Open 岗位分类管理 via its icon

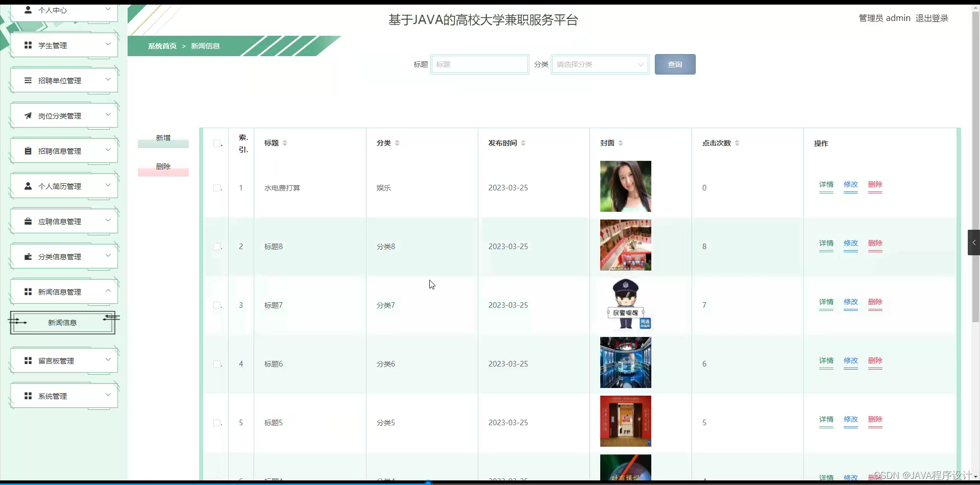pyautogui.click(x=28, y=115)
